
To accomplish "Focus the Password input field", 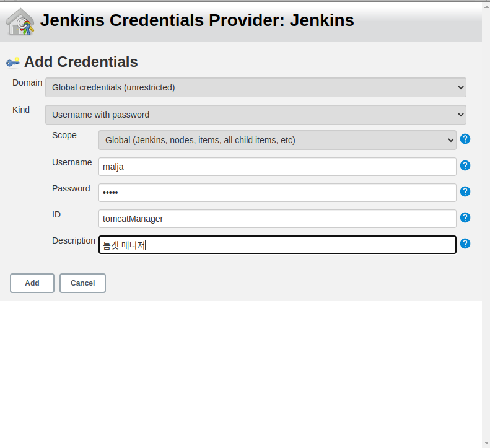I will coord(277,193).
